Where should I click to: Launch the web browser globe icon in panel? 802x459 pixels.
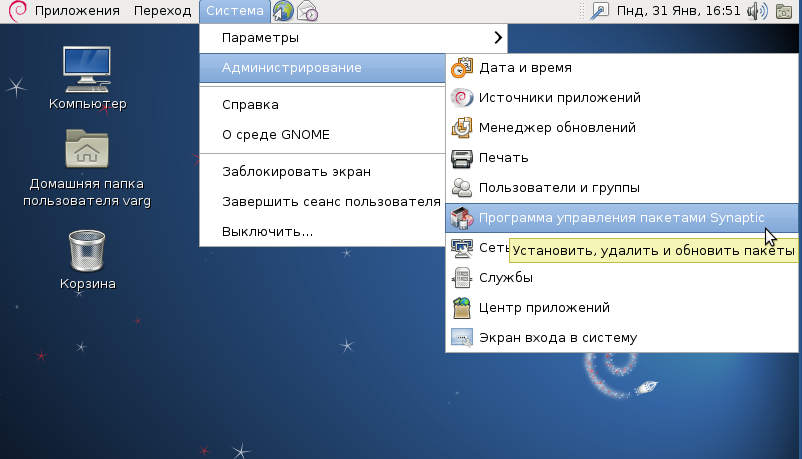[x=283, y=11]
